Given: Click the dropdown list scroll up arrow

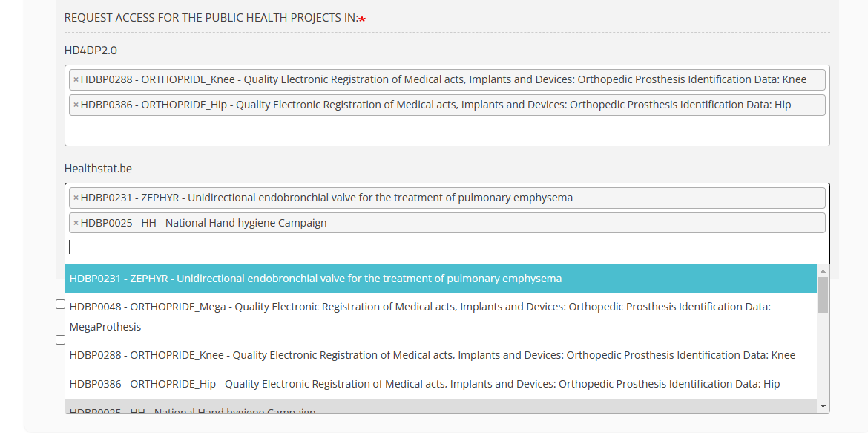Looking at the screenshot, I should (822, 272).
